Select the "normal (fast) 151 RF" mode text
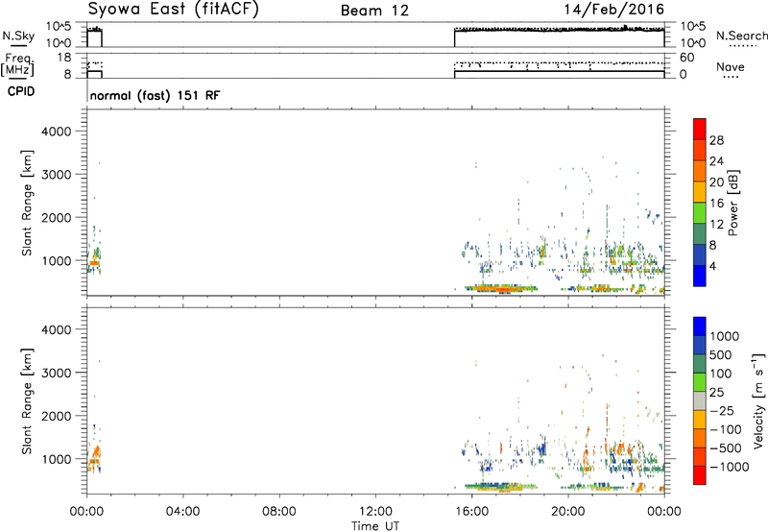768x532 pixels. click(x=156, y=95)
